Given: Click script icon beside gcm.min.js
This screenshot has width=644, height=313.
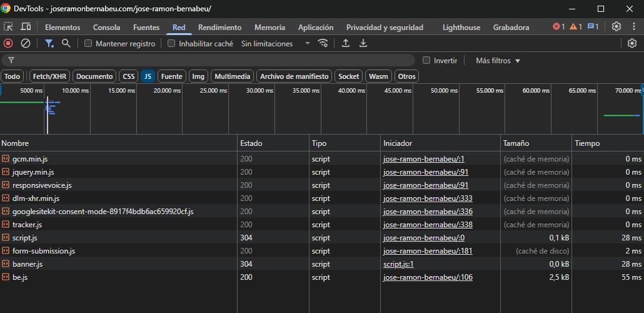Looking at the screenshot, I should click(6, 159).
